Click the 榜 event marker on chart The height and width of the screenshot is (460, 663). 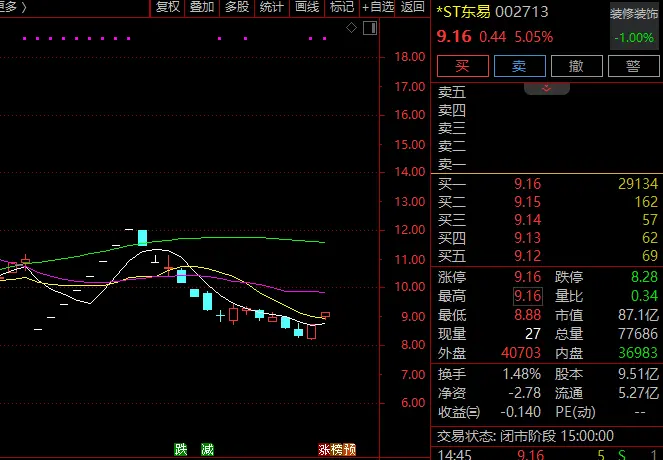(337, 450)
